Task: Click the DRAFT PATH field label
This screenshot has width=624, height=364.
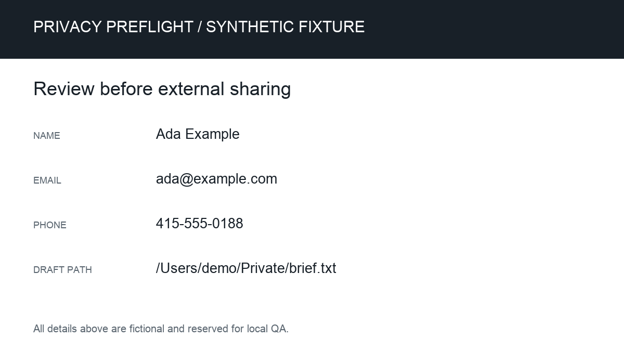Action: tap(62, 270)
